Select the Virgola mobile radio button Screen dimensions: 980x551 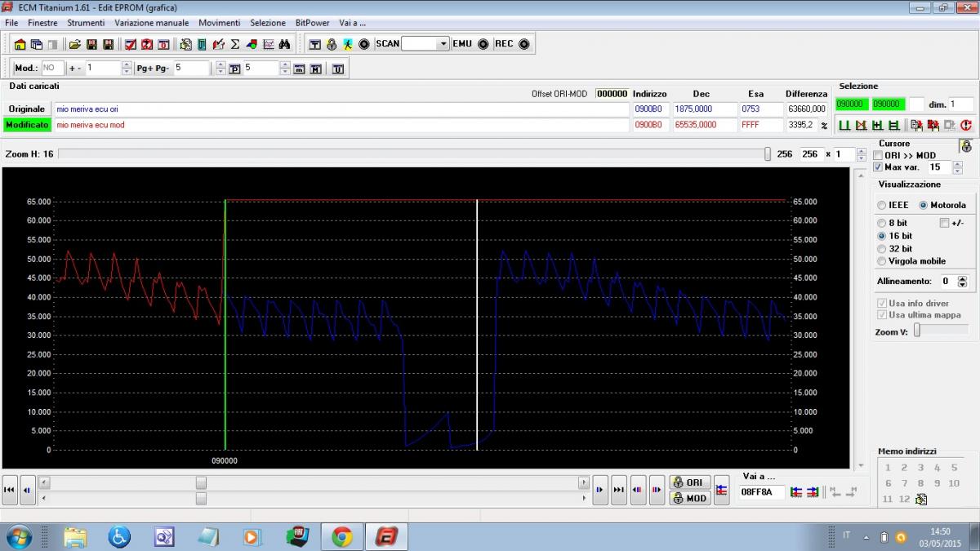click(x=881, y=261)
